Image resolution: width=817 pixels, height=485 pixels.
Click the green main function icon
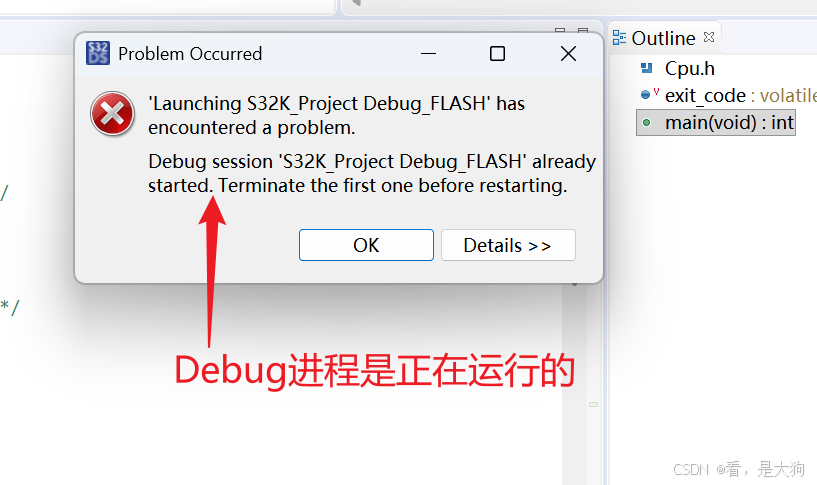[647, 123]
